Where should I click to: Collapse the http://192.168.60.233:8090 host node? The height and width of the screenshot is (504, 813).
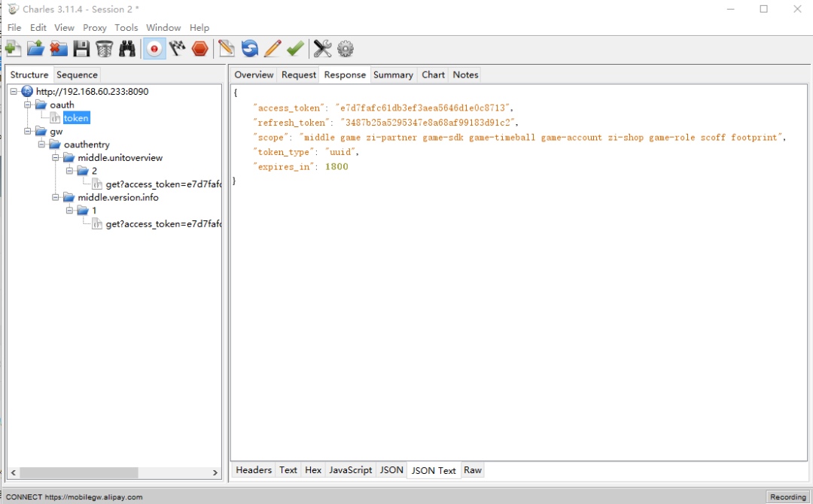pyautogui.click(x=14, y=92)
